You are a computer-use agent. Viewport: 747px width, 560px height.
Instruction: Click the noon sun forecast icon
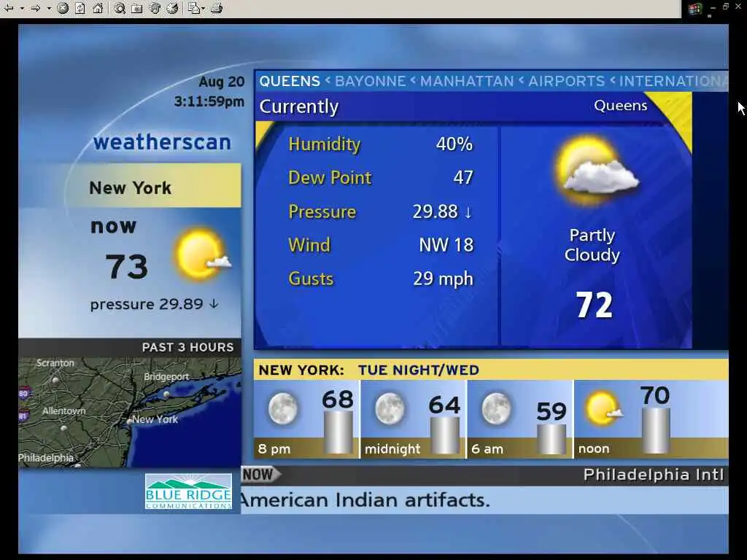(x=603, y=408)
